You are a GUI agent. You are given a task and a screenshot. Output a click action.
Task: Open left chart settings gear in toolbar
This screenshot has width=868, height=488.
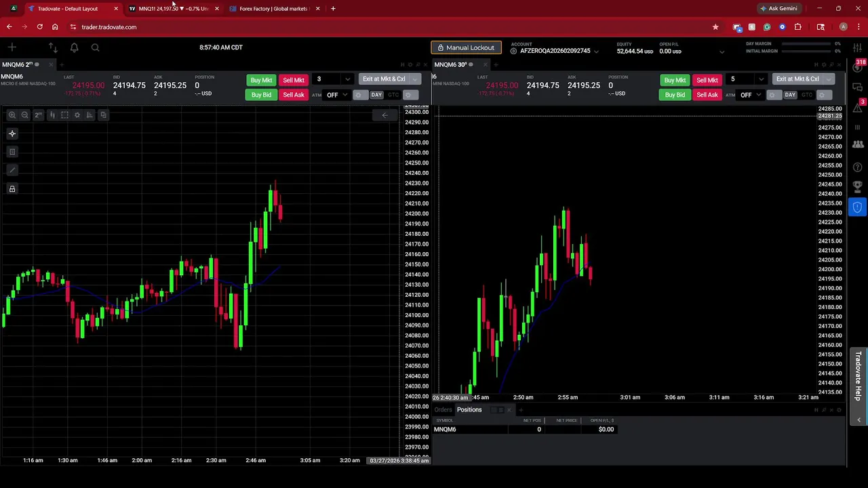[x=77, y=115]
